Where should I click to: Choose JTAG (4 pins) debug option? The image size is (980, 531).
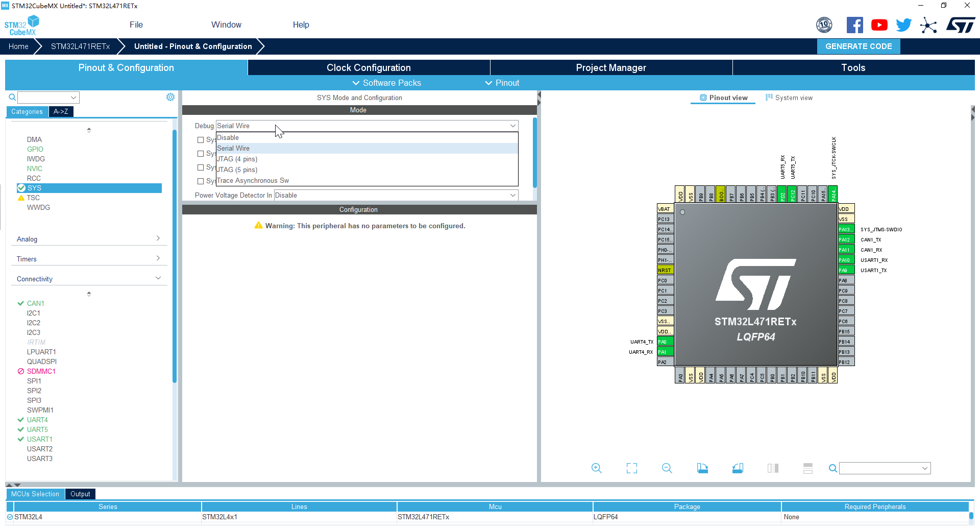pyautogui.click(x=367, y=159)
